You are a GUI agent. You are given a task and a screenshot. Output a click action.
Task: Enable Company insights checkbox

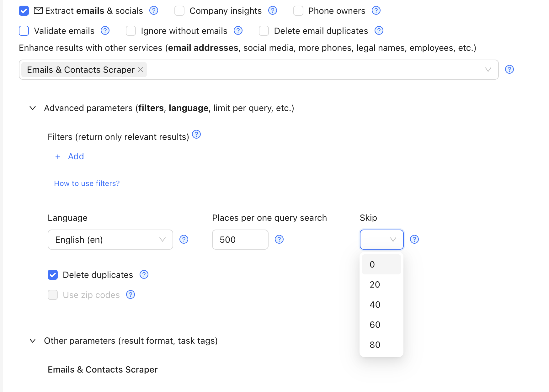179,11
